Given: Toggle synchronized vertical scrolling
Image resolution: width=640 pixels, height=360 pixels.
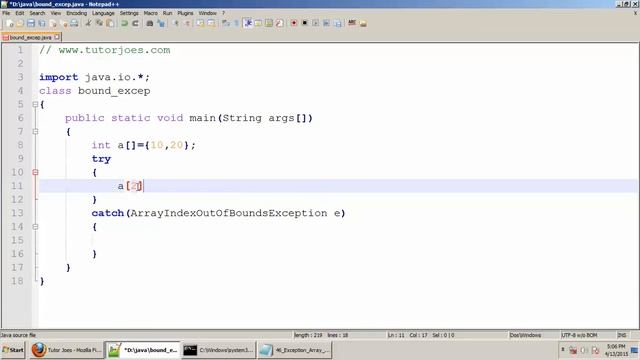Looking at the screenshot, I should click(200, 23).
